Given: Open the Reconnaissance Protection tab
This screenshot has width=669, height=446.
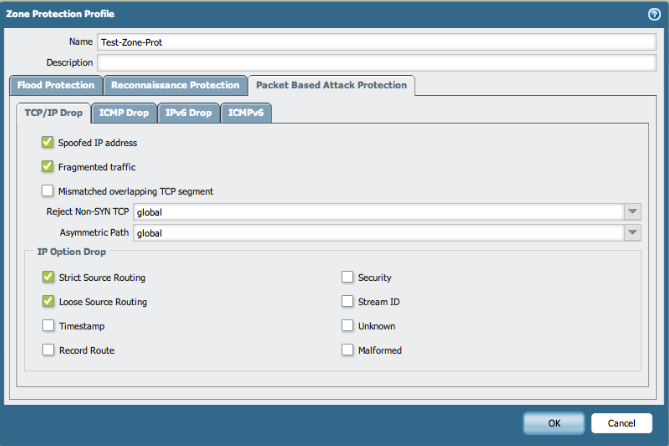Looking at the screenshot, I should (175, 85).
